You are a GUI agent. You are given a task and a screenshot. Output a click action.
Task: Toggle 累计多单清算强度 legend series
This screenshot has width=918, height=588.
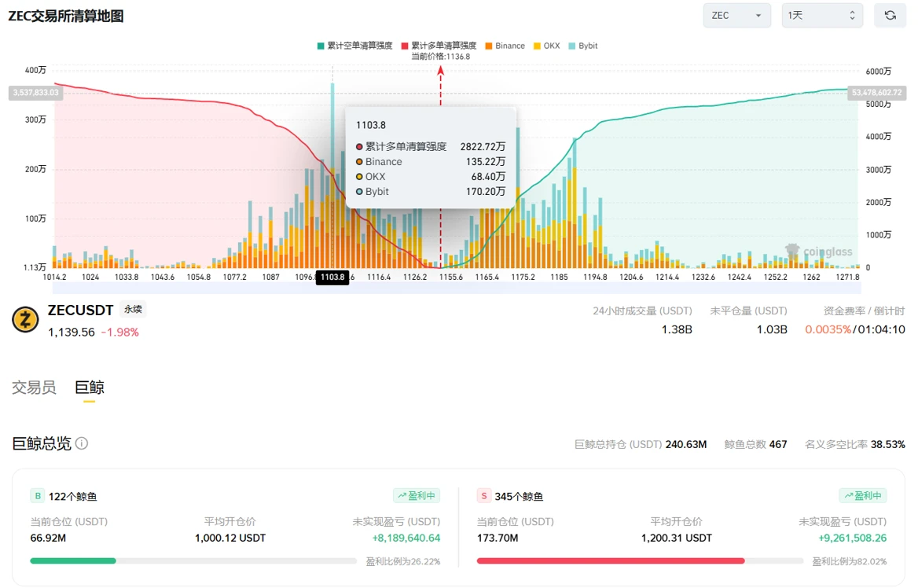(439, 46)
